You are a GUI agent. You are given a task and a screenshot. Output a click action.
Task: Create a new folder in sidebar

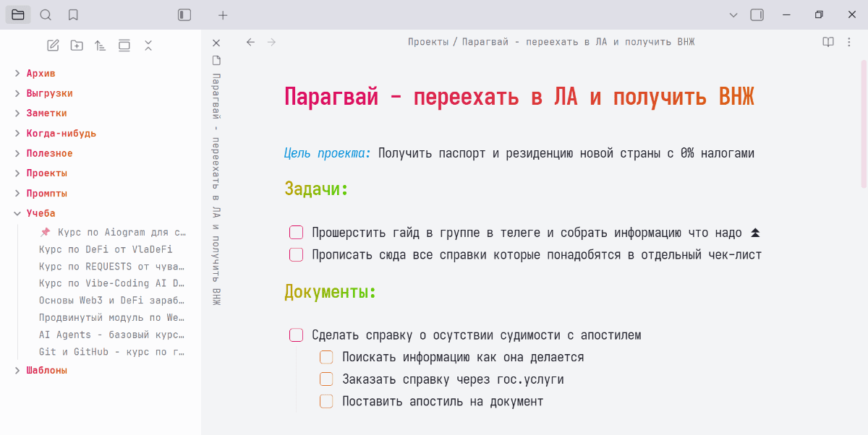[x=77, y=46]
